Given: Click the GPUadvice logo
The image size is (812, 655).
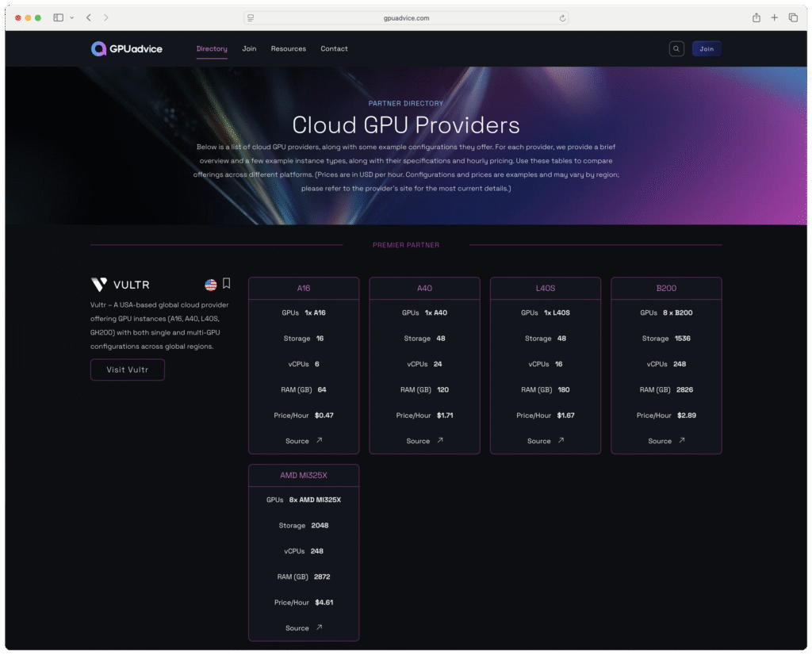Looking at the screenshot, I should pos(126,48).
